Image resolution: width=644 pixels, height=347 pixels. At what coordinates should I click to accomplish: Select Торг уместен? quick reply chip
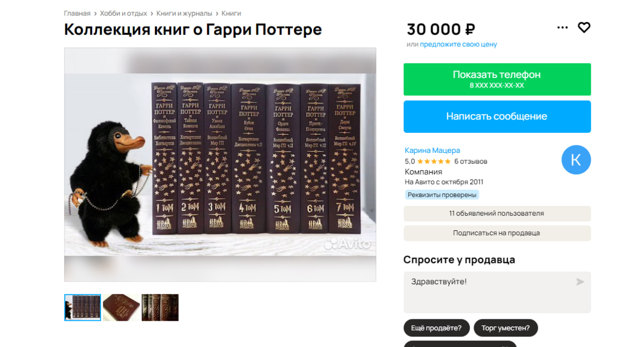506,328
